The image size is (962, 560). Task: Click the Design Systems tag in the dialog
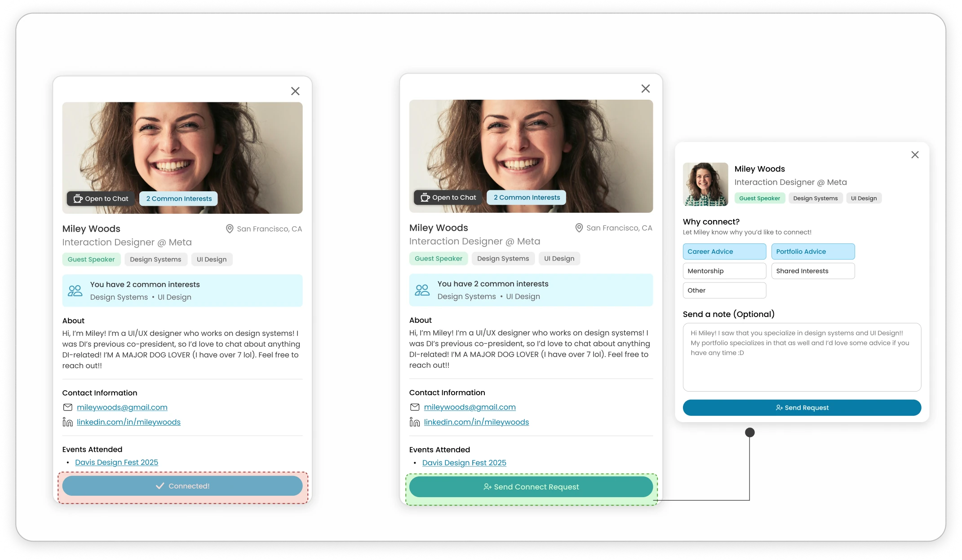pyautogui.click(x=816, y=198)
